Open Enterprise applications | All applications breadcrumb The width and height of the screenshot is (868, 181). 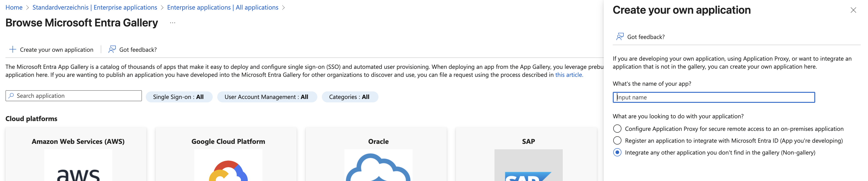point(223,8)
